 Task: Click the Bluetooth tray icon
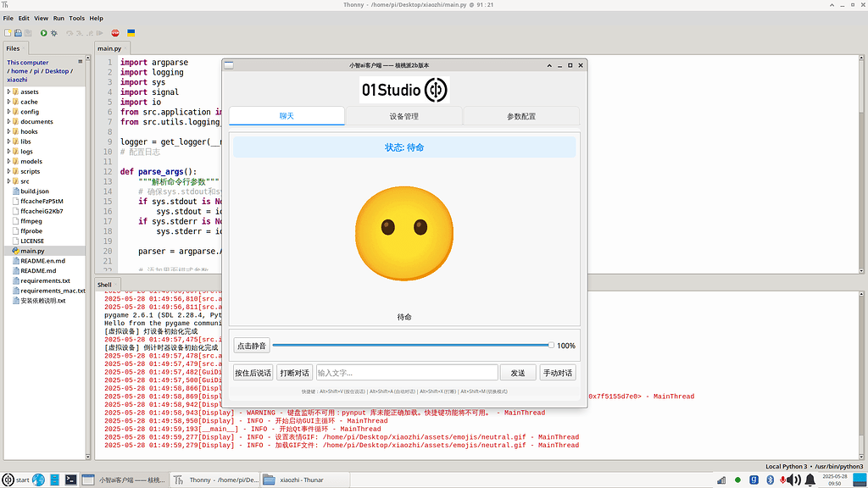(771, 480)
